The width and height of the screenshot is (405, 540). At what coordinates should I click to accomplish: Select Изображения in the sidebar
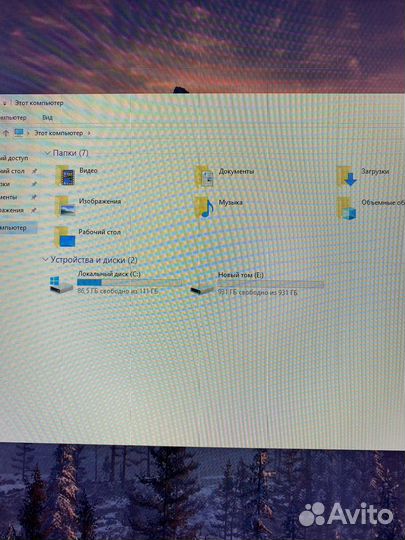(12, 210)
